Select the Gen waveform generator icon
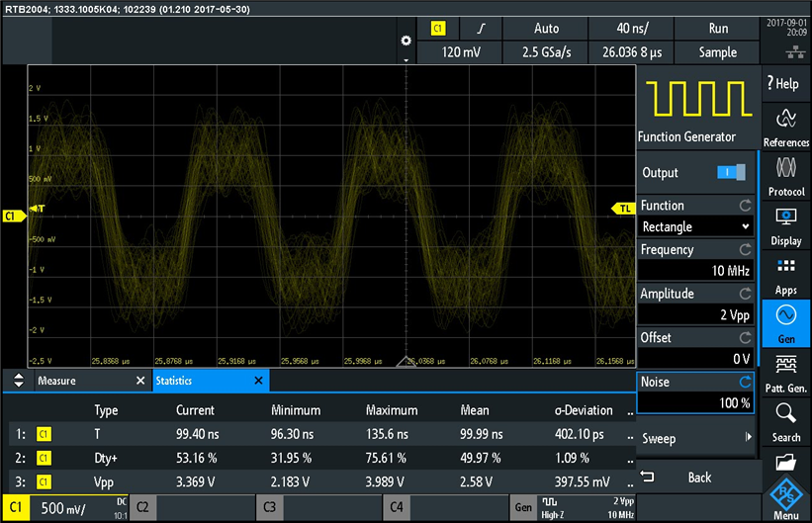812x523 pixels. click(x=786, y=323)
